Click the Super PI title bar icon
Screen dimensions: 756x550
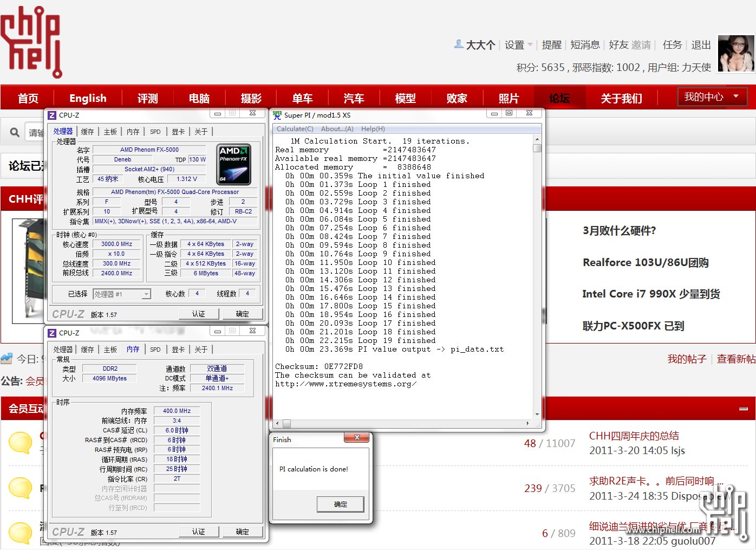coord(277,115)
